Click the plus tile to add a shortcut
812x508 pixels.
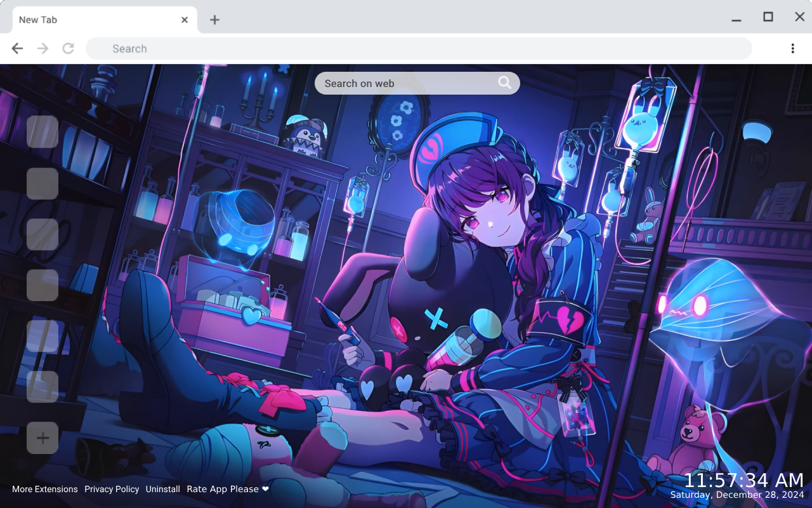(42, 438)
